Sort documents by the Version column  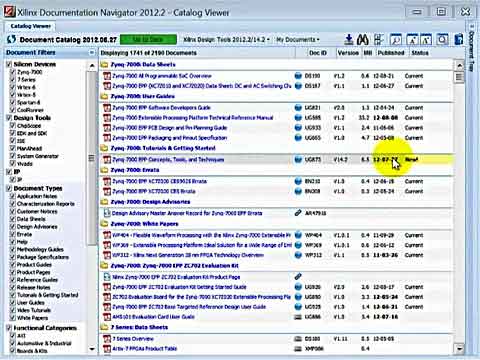click(x=348, y=53)
